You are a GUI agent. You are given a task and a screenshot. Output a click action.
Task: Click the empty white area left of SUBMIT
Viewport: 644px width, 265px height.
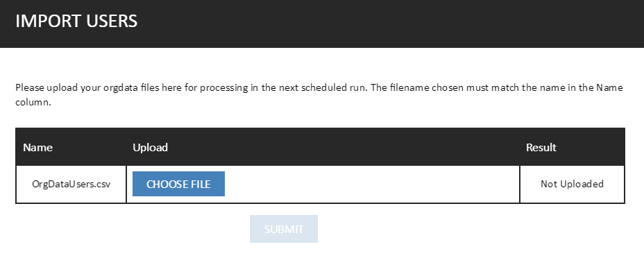131,229
